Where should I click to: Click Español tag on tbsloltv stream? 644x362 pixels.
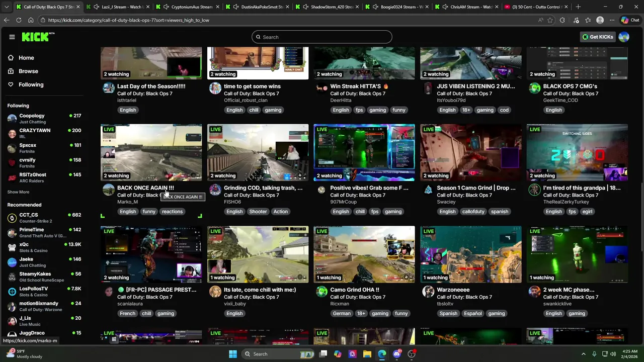pyautogui.click(x=473, y=314)
